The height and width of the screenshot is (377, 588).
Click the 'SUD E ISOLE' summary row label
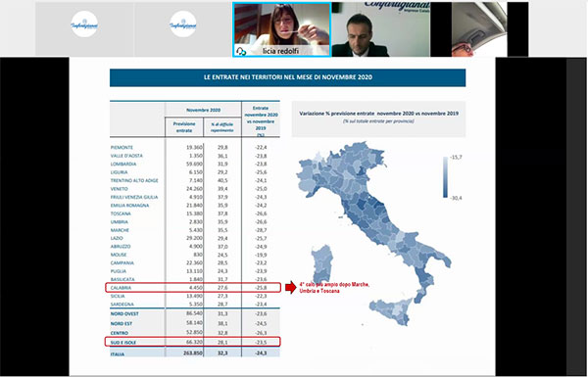pos(123,343)
